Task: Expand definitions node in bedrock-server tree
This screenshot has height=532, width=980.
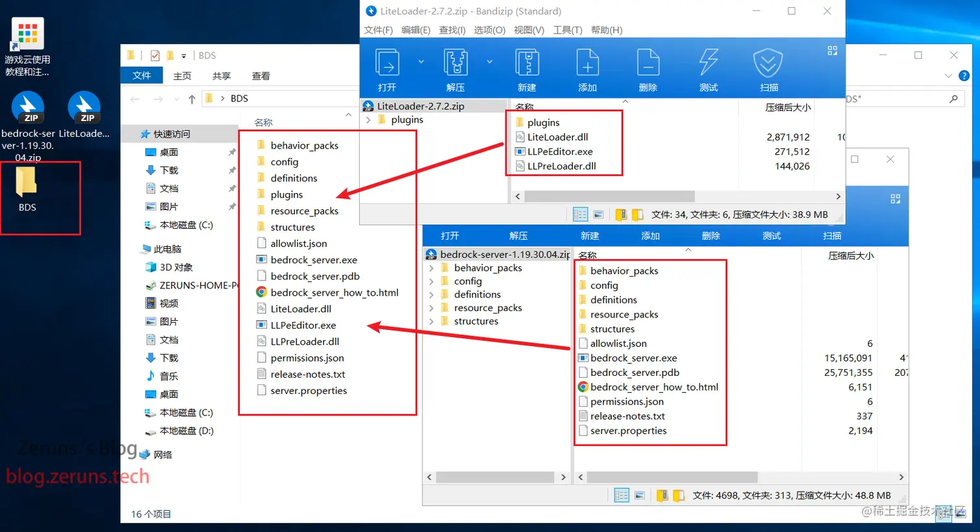Action: [431, 295]
